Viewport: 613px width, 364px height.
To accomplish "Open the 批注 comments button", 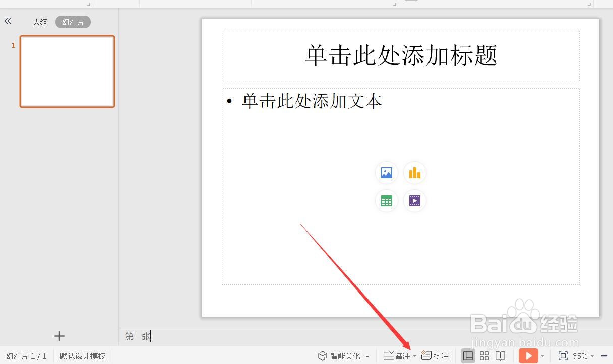I will coord(435,356).
